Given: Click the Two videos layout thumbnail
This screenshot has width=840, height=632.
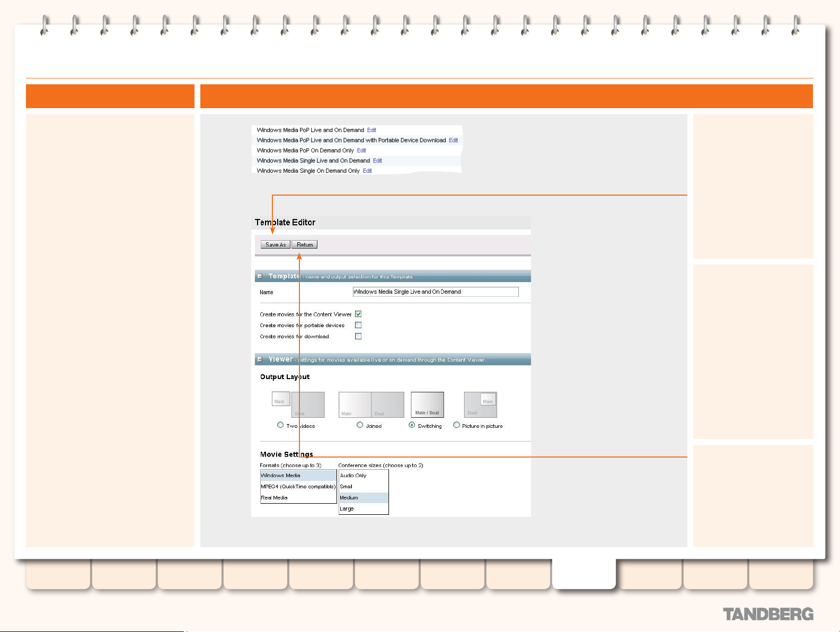Looking at the screenshot, I should coord(298,405).
